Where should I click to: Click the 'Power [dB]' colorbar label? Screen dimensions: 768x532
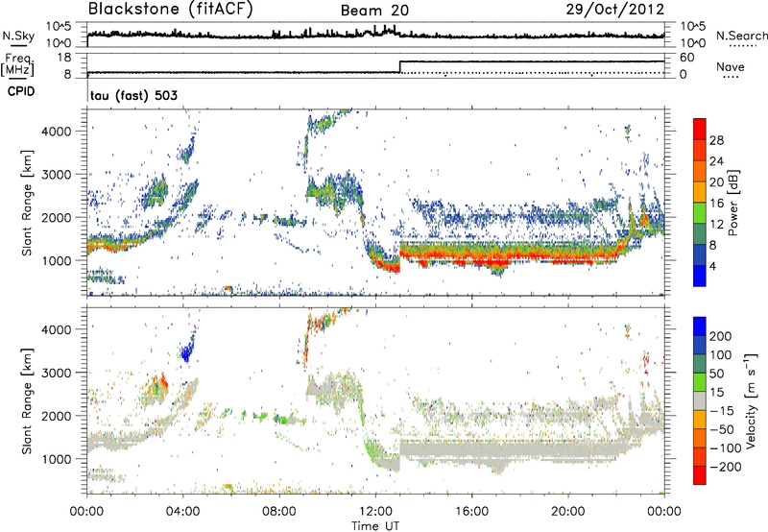tap(733, 203)
